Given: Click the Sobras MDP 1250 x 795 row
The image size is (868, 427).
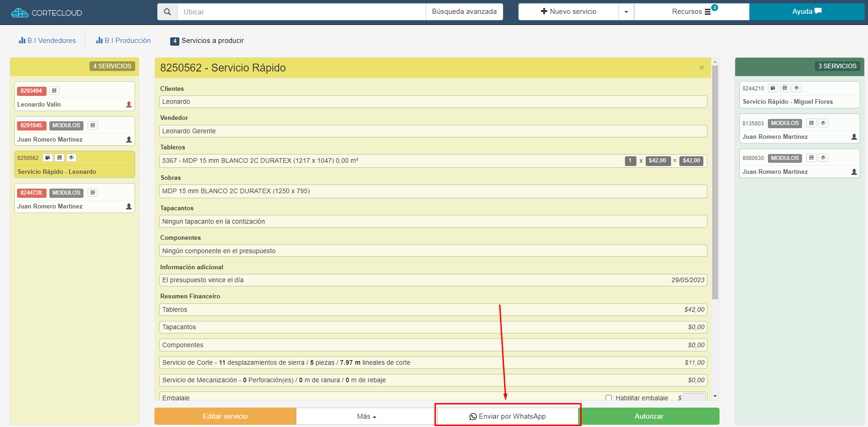Looking at the screenshot, I should point(433,191).
